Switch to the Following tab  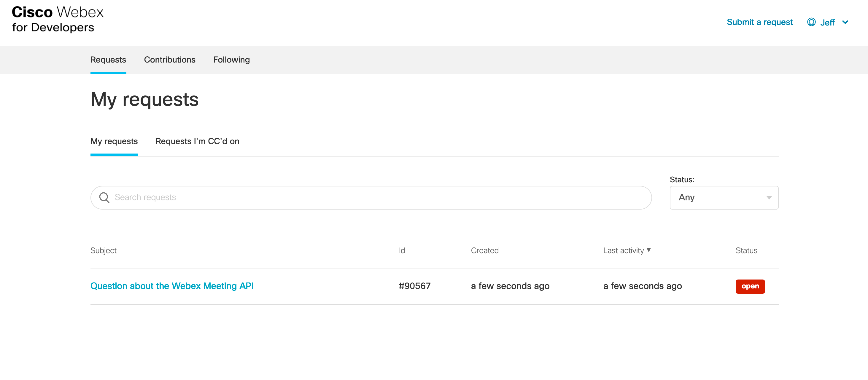point(231,60)
